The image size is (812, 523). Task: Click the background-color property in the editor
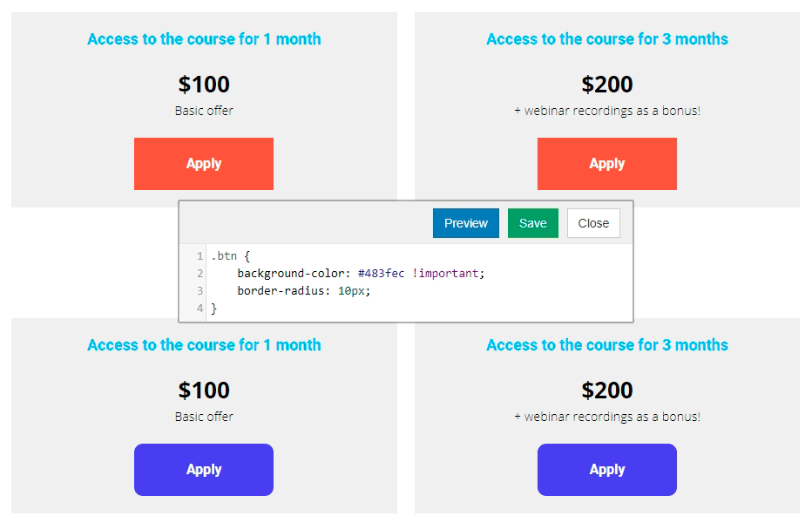click(x=291, y=273)
